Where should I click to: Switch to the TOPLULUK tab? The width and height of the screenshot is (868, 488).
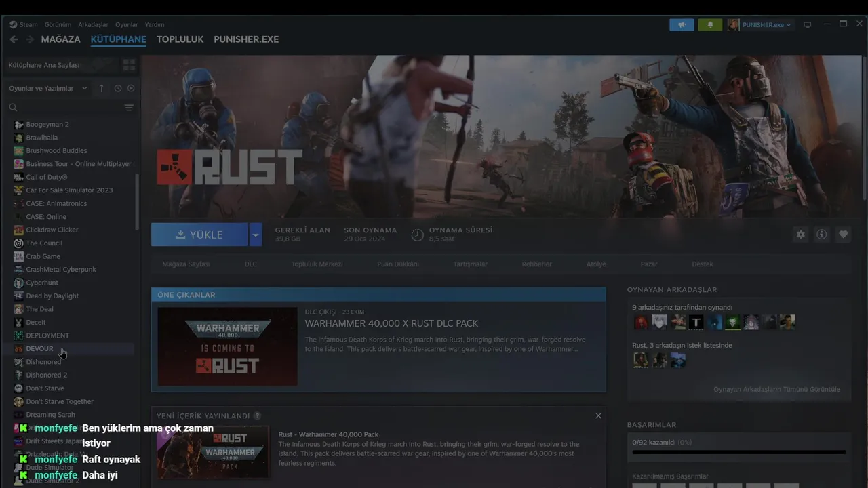coord(180,39)
